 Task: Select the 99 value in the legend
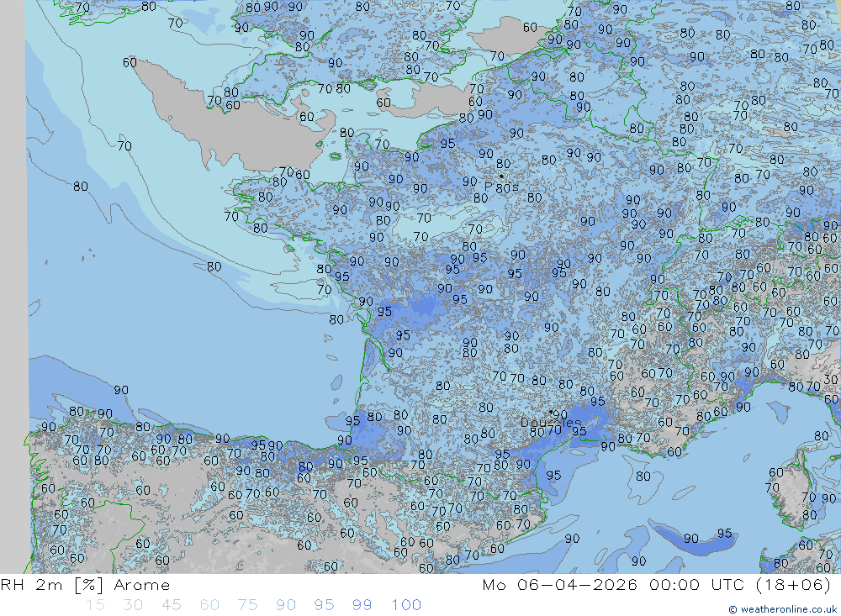click(362, 605)
